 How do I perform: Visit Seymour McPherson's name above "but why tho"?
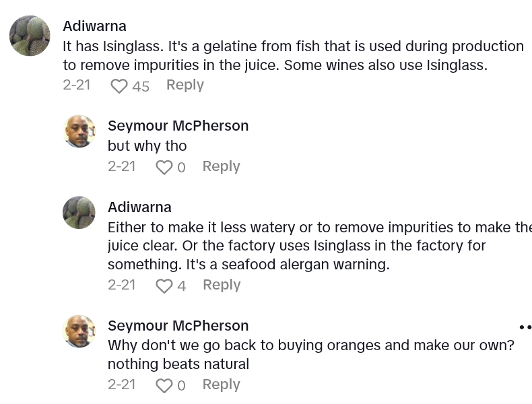pos(178,126)
